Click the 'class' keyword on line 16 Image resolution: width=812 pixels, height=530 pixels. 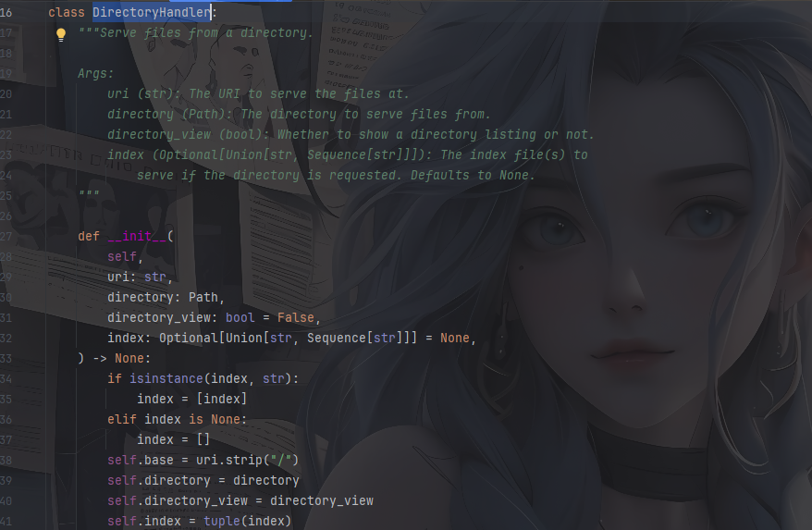66,13
